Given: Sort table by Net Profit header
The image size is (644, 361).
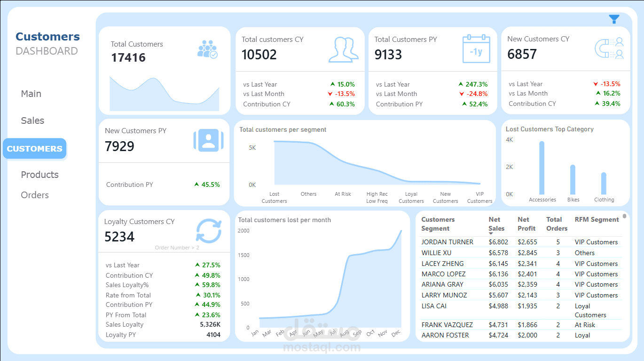Looking at the screenshot, I should (526, 224).
